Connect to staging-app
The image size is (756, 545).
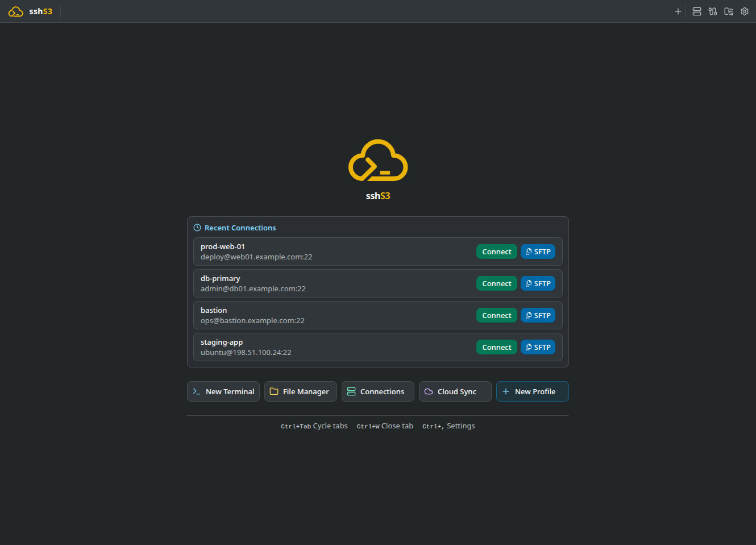click(x=497, y=347)
